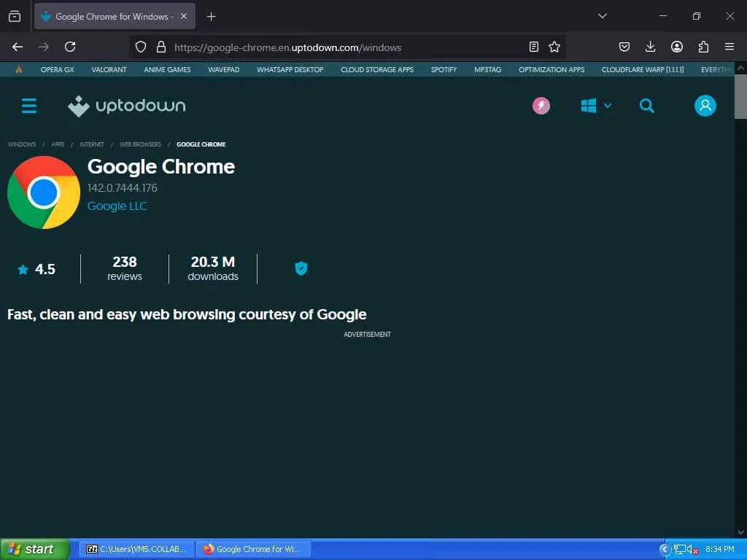View site security padlock information
The image size is (747, 560).
(x=161, y=47)
